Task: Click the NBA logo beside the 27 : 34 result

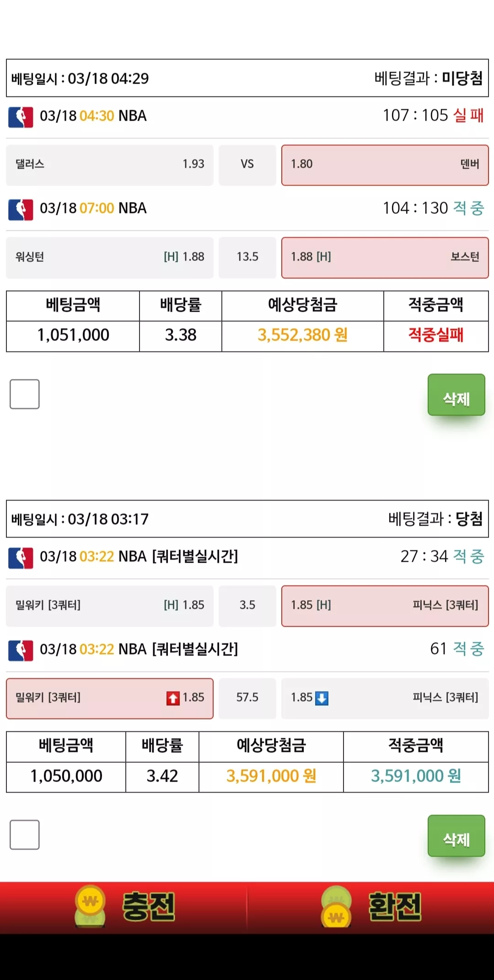Action: pos(21,558)
